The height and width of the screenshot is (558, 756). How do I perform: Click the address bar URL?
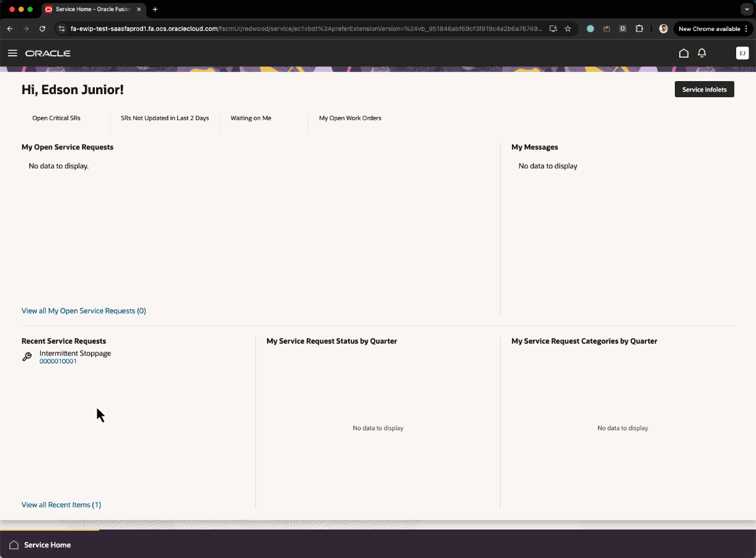[x=307, y=28]
